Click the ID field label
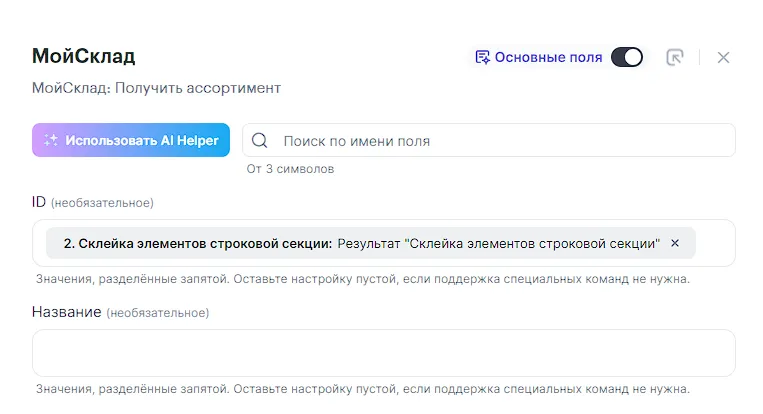The image size is (763, 414). click(39, 202)
